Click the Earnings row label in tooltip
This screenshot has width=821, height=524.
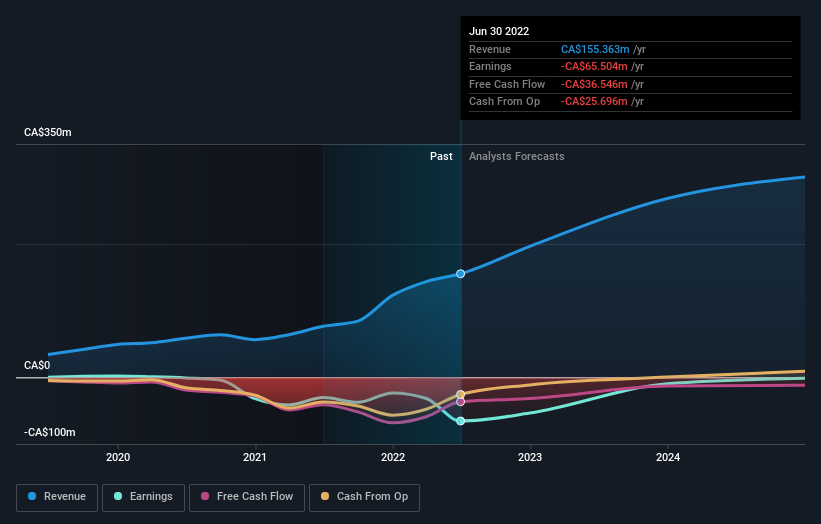[x=490, y=66]
